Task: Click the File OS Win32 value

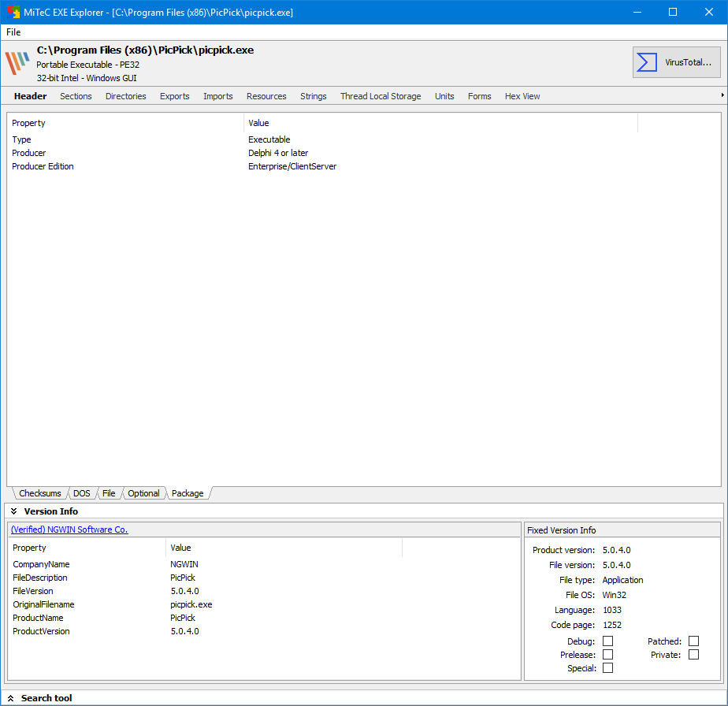Action: [615, 595]
